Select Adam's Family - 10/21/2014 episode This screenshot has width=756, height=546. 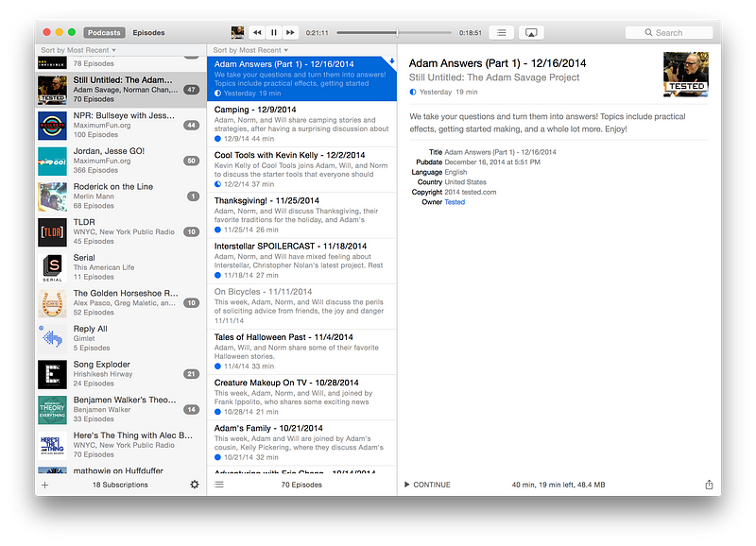tap(301, 443)
